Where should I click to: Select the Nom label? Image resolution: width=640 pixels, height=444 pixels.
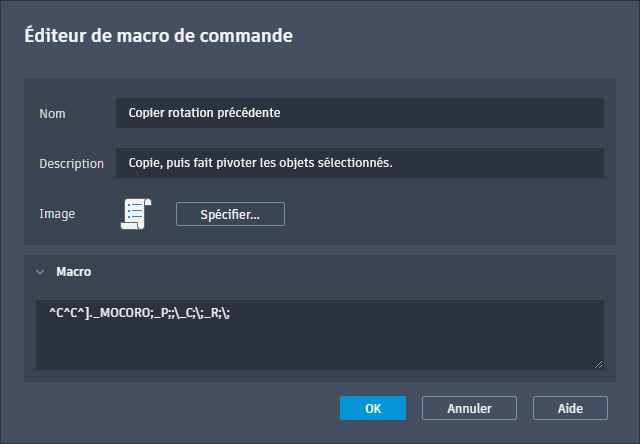(52, 114)
